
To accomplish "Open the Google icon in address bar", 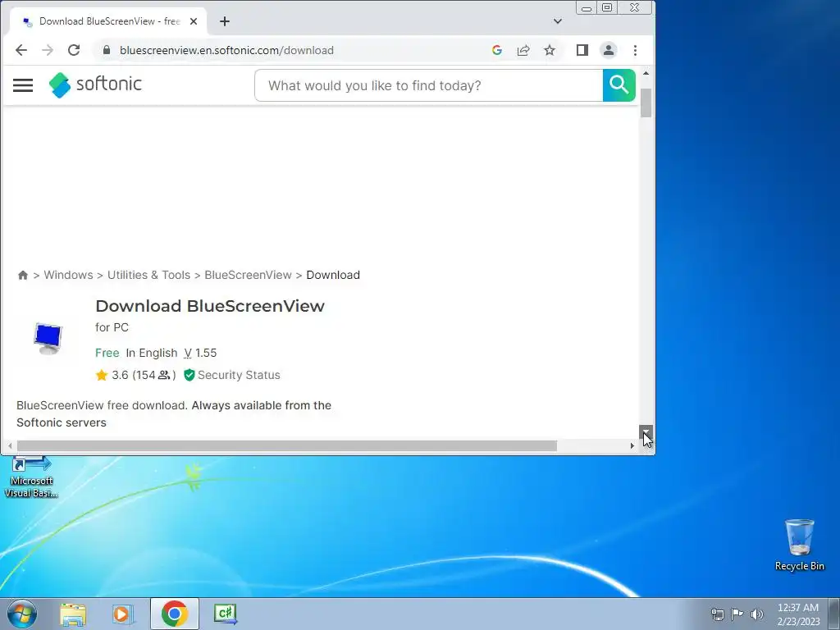I will point(496,50).
